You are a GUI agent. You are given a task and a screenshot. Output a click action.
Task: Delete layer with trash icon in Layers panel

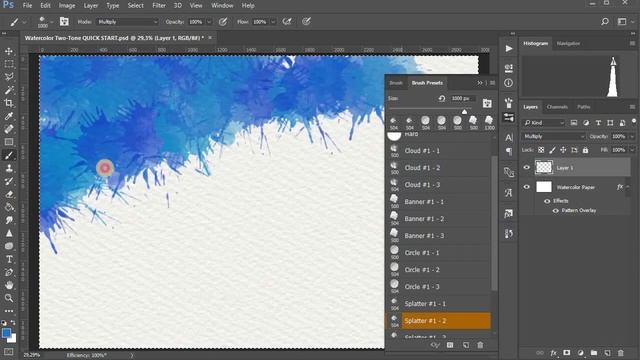coord(621,353)
